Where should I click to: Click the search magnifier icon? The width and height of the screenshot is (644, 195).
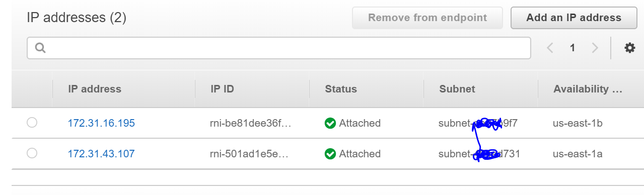click(41, 48)
